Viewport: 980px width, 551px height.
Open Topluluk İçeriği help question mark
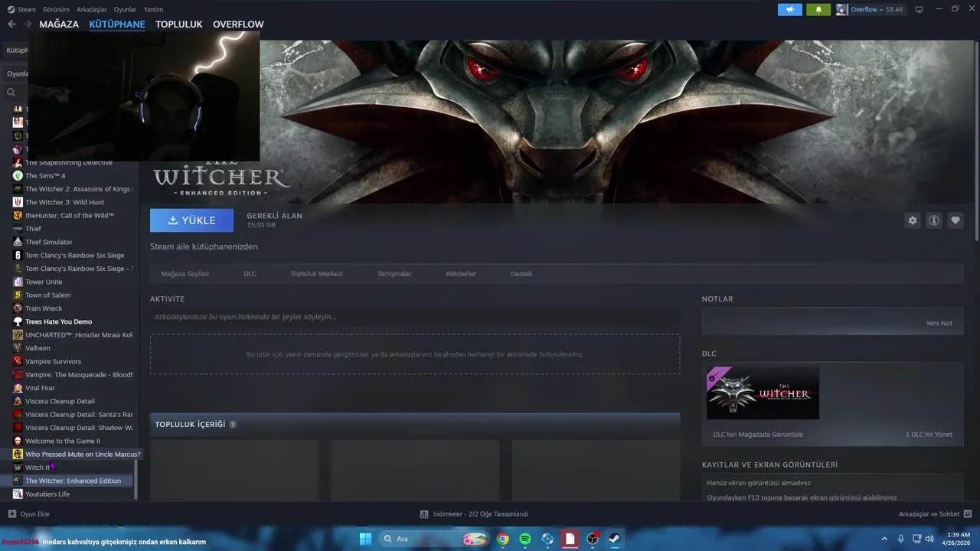(x=233, y=425)
